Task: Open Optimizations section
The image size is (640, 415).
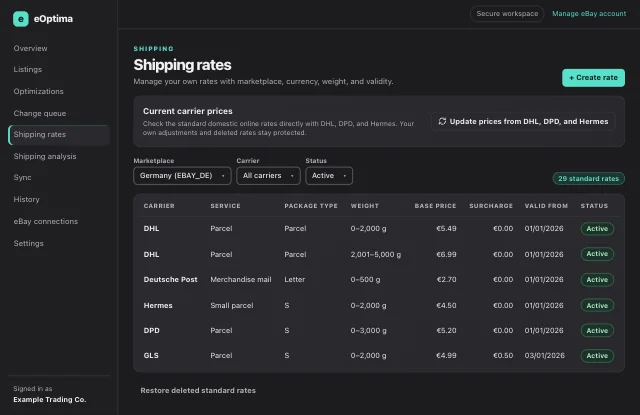Action: [x=38, y=91]
